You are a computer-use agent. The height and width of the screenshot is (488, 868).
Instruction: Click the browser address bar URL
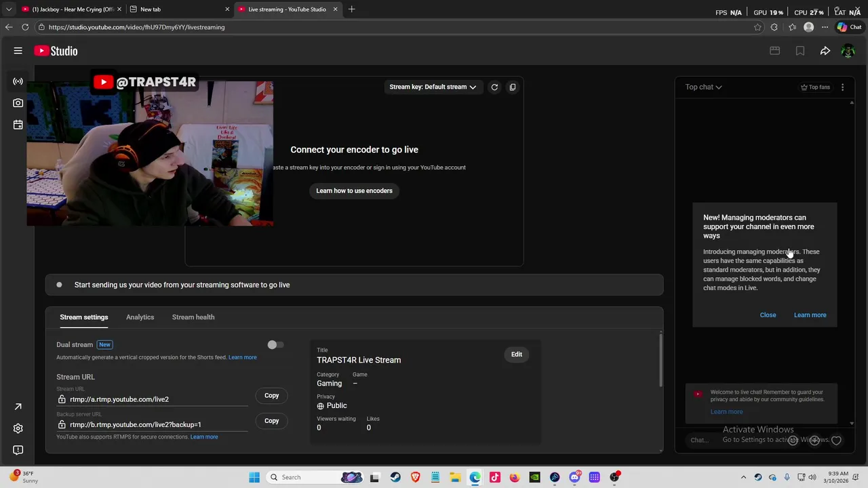tap(136, 27)
